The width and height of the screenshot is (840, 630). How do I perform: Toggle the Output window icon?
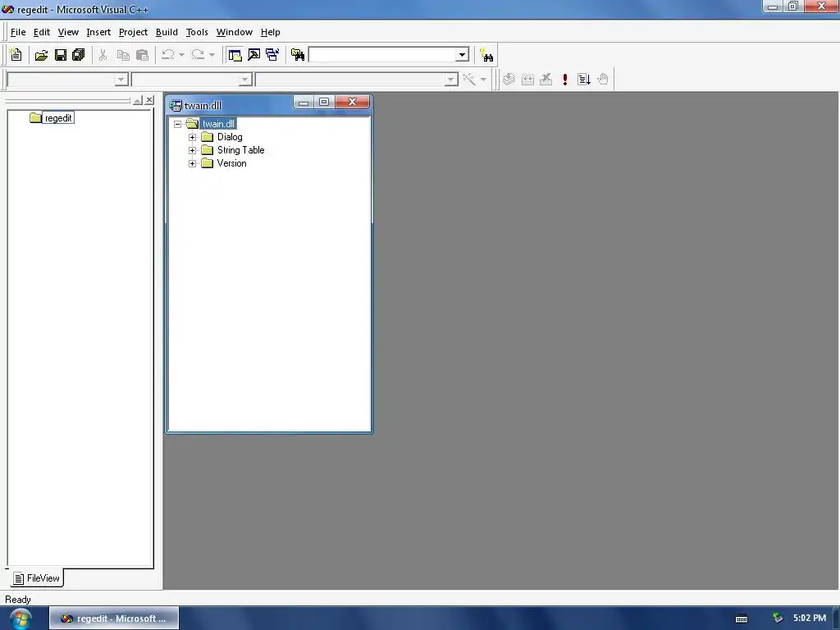pos(254,55)
